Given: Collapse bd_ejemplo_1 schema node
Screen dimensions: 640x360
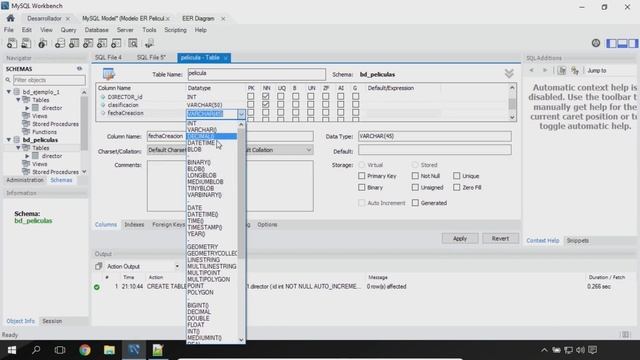Looking at the screenshot, I should point(9,92).
